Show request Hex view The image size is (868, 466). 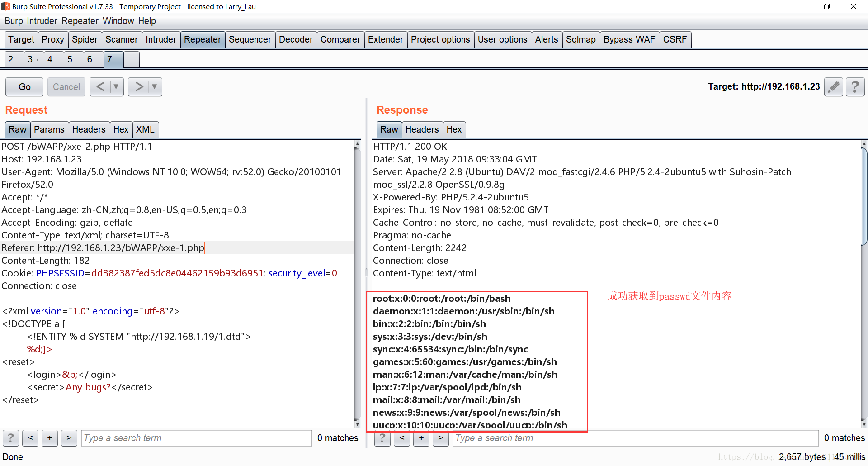pyautogui.click(x=121, y=129)
